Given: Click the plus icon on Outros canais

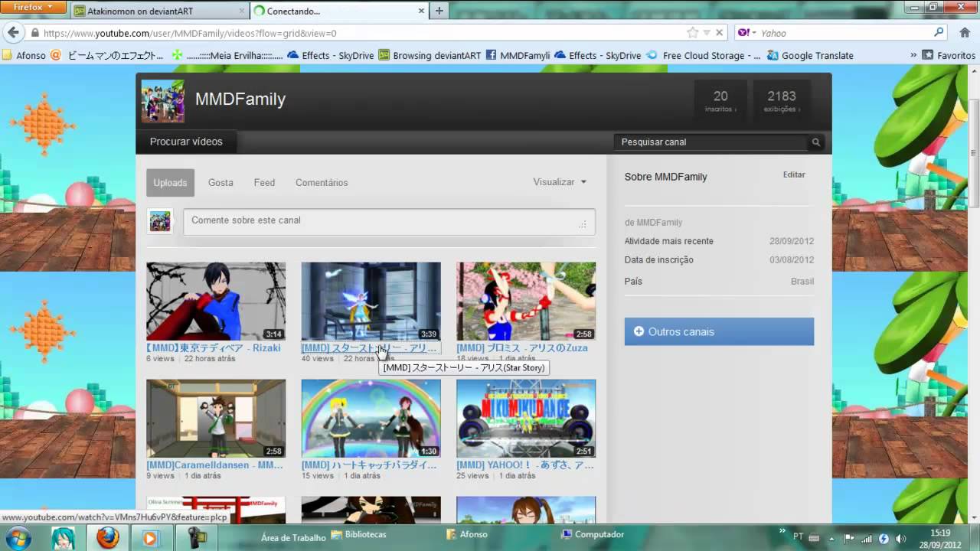Looking at the screenshot, I should point(639,331).
